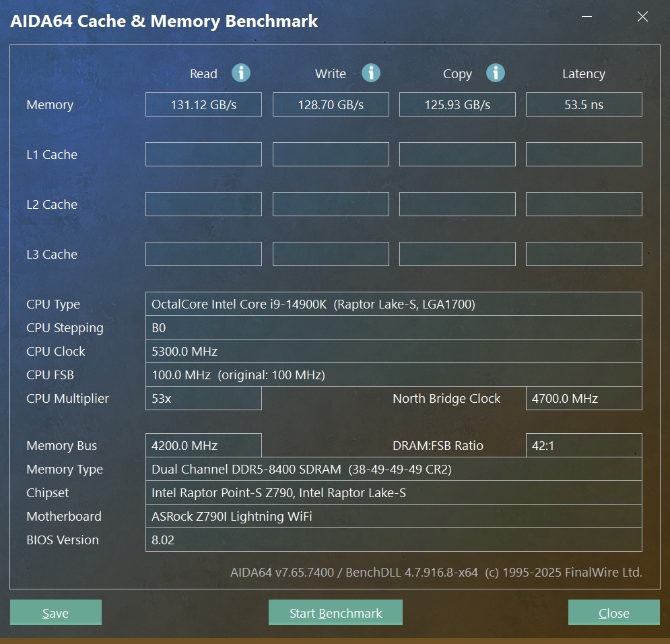This screenshot has width=670, height=644.
Task: Click the empty L3 Cache Write field
Action: (331, 254)
